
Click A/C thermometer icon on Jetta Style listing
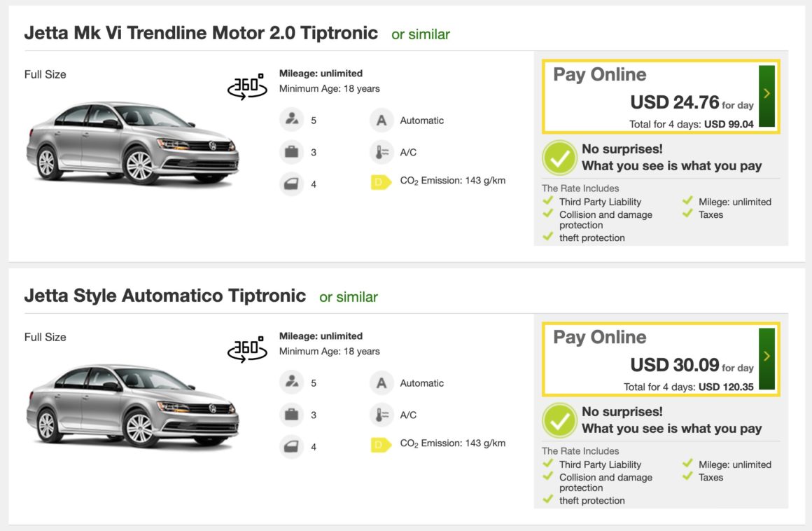(x=381, y=415)
